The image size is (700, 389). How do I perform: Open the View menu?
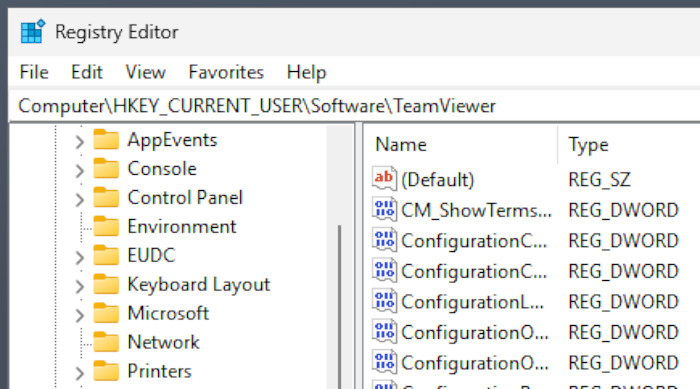(146, 72)
